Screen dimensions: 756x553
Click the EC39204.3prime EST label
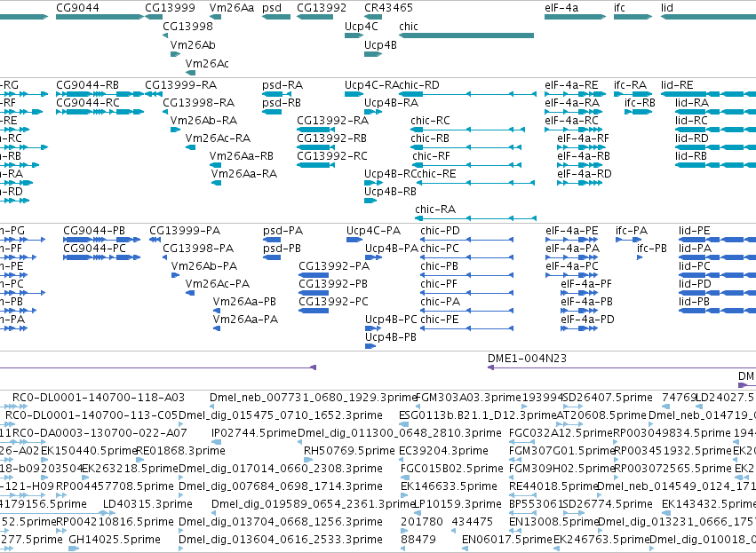point(443,451)
